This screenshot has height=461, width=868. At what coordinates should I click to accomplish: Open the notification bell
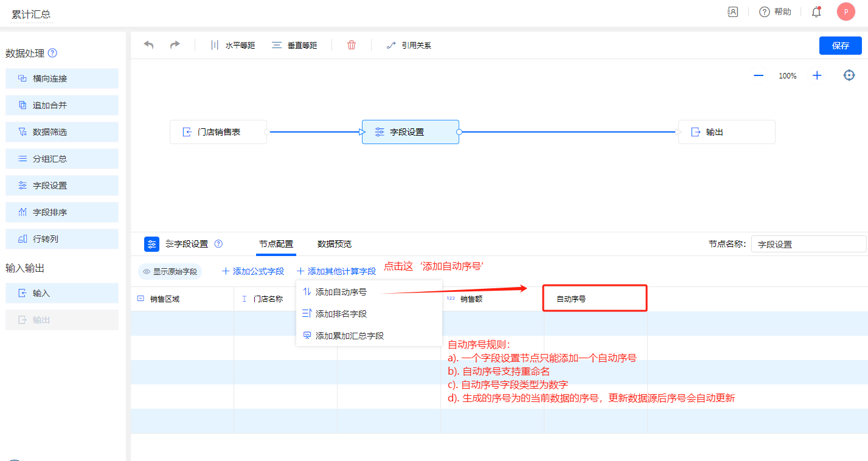click(816, 12)
